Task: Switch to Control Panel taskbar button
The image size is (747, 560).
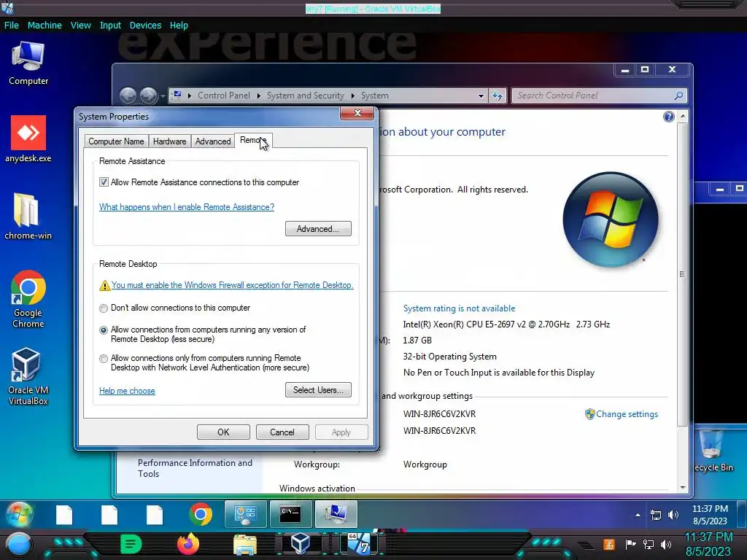Action: 246,514
